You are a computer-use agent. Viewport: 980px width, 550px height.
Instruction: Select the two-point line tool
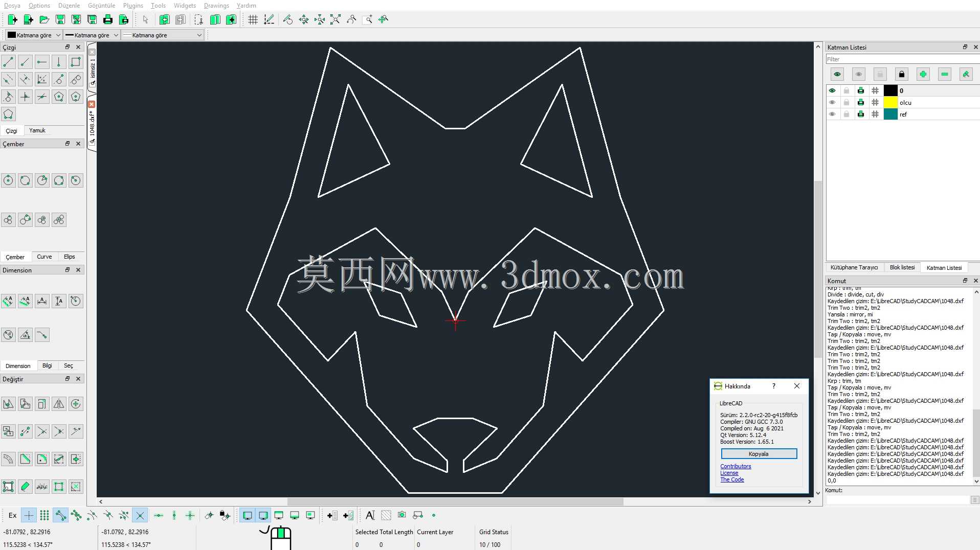coord(8,62)
